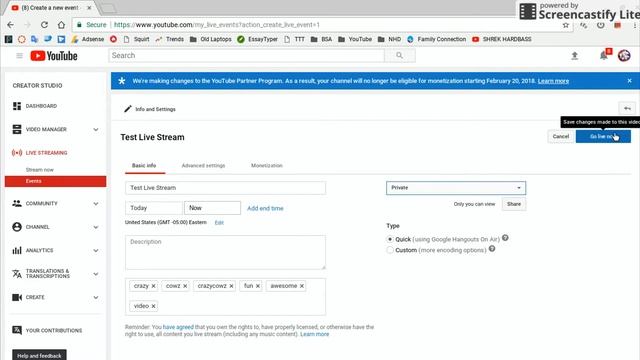
Task: Open the SHREK HARDBASS bookmark
Action: pos(502,39)
